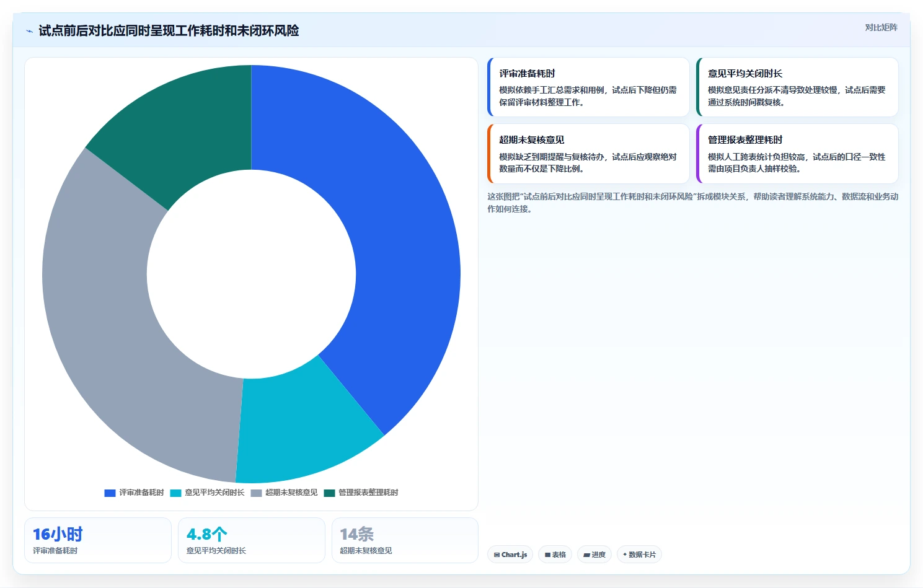Screen dimensions: 923x588
Task: Click the main heading 试点前后对比应同时呈现工作耗时和未闭环风险
Action: pyautogui.click(x=169, y=30)
